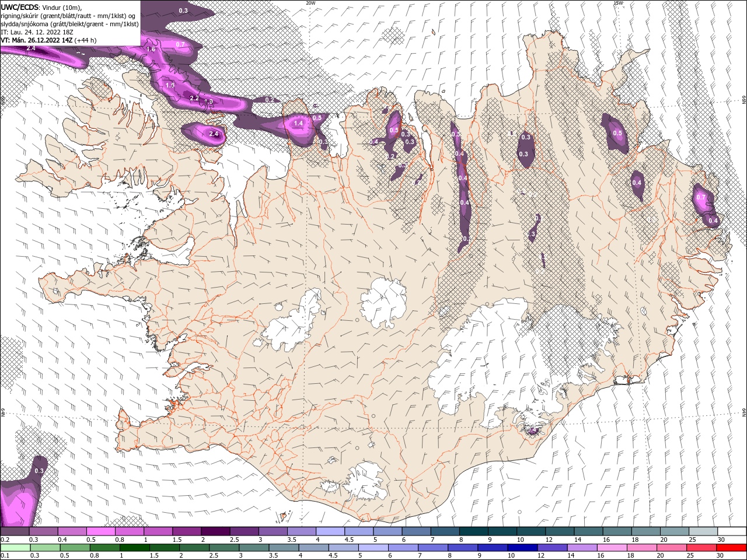Image resolution: width=747 pixels, height=560 pixels.
Task: Select the pale lilac 5–6 rain legend swatch
Action: [x=374, y=548]
